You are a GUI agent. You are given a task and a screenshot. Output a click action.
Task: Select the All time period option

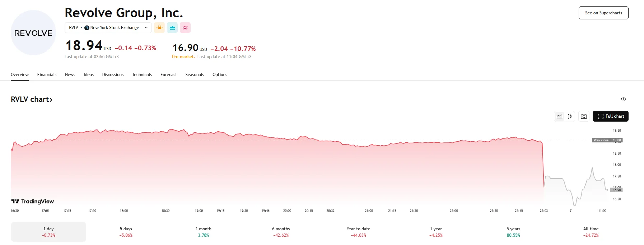591,231
